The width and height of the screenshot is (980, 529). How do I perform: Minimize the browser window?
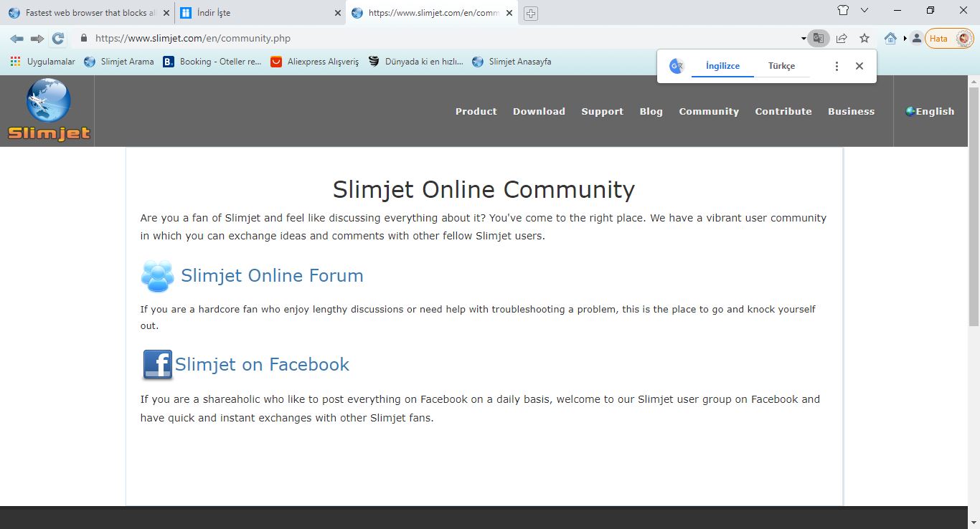click(898, 10)
